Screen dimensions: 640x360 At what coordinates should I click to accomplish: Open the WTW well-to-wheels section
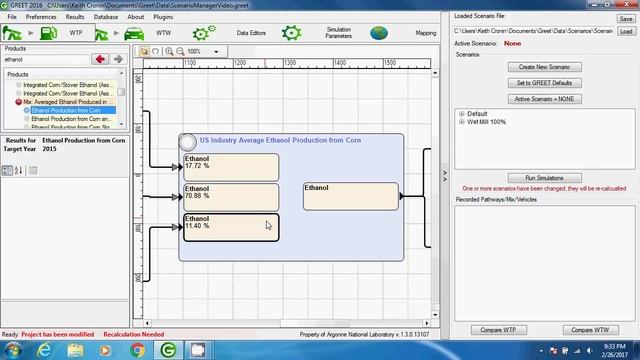(163, 33)
